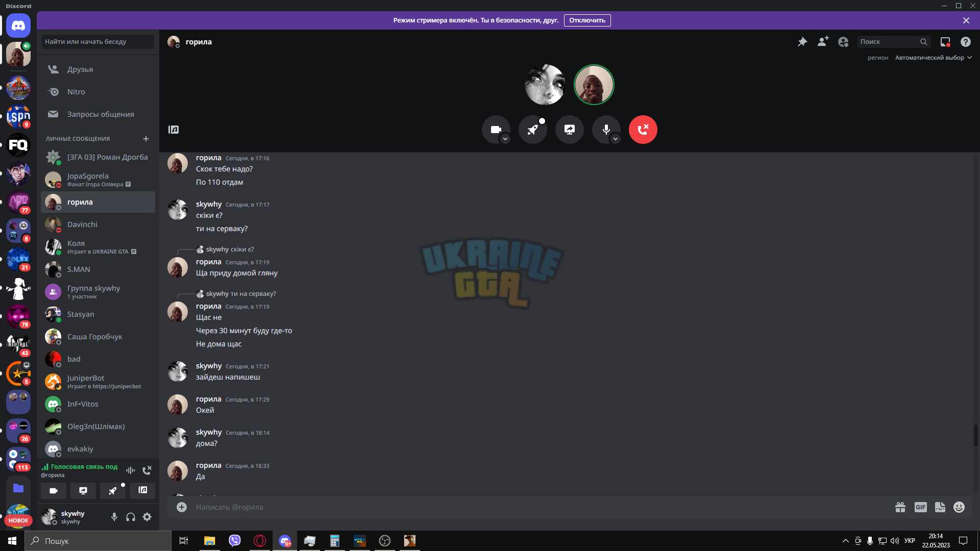
Task: Open File Explorer from the taskbar
Action: click(210, 541)
